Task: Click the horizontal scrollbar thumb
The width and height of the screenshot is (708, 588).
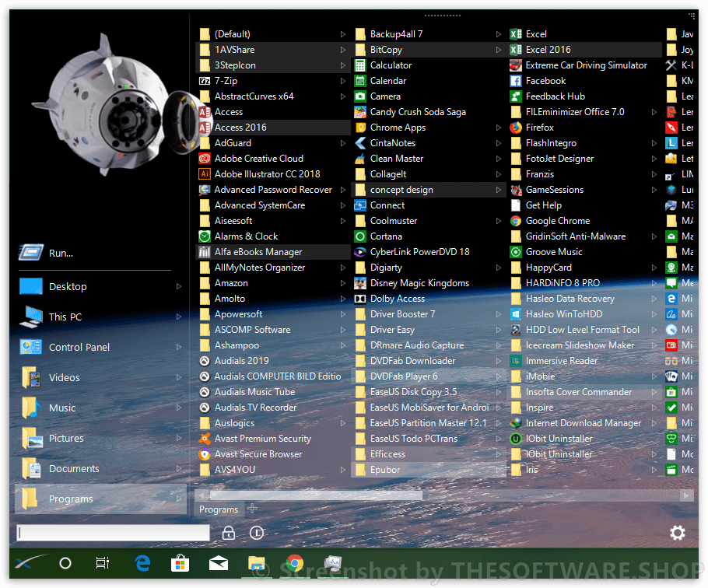Action: click(x=316, y=495)
